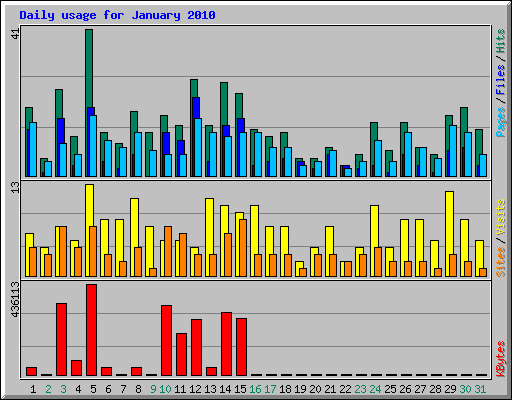The image size is (512, 400).
Task: Click day label 1 on x-axis
Action: coord(33,389)
